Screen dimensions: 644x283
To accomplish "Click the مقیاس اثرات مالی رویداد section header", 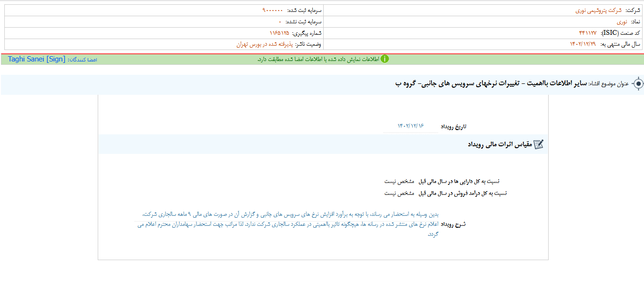I will [499, 144].
